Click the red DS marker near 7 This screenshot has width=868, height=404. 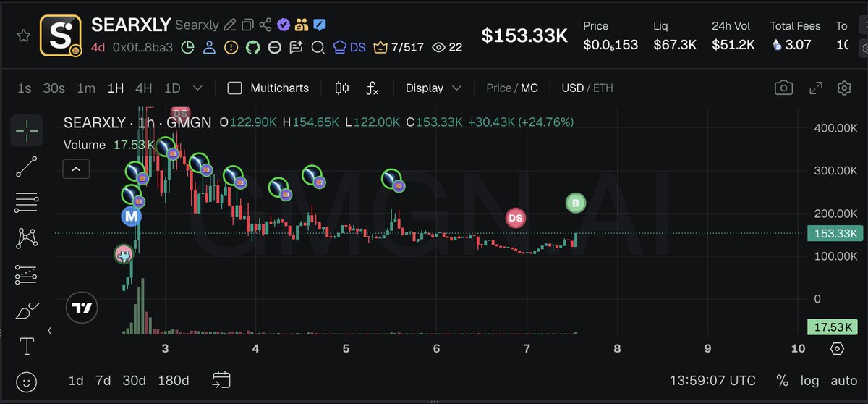point(515,218)
